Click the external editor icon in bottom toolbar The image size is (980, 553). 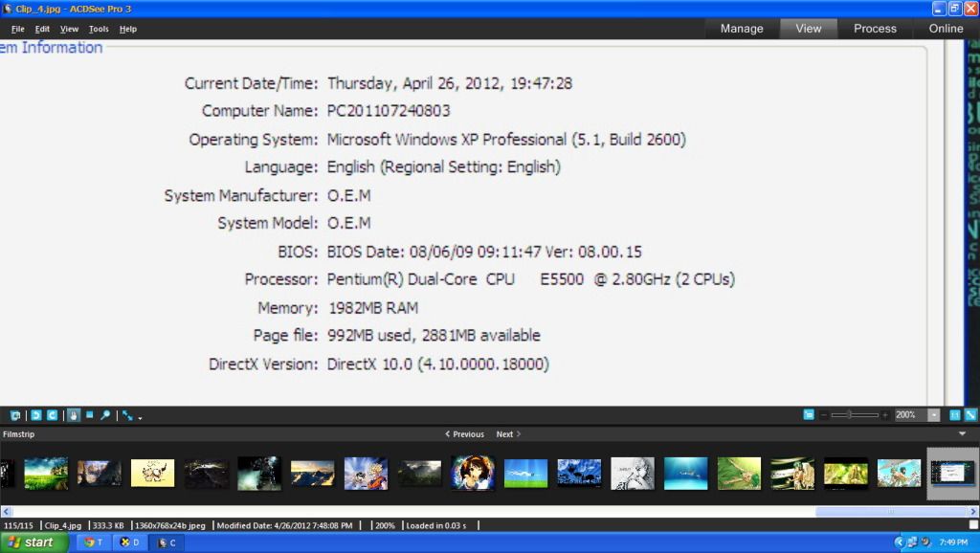pyautogui.click(x=15, y=415)
